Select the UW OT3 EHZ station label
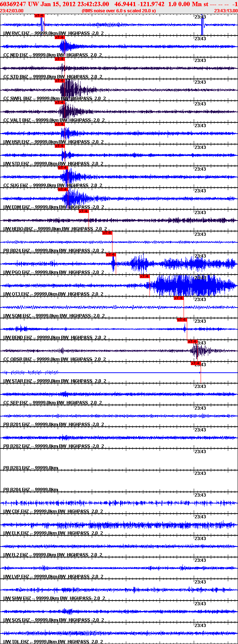Image resolution: width=238 pixels, height=644 pixels. click(53, 294)
